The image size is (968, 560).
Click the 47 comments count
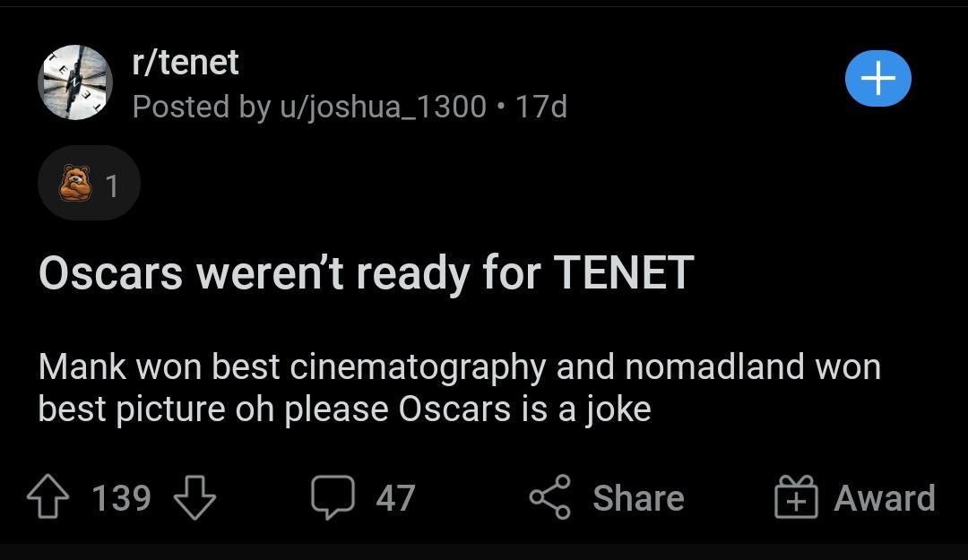click(x=395, y=498)
